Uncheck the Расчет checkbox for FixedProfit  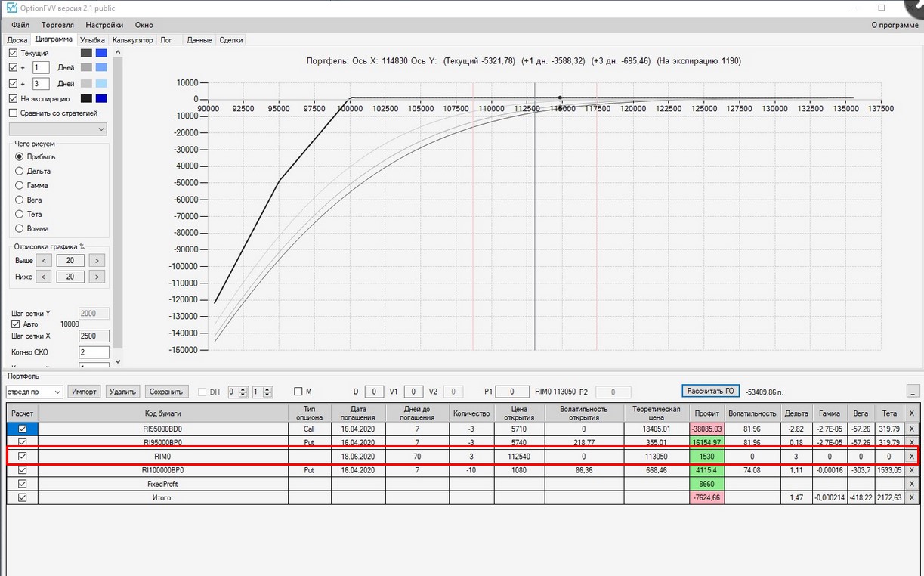pos(22,484)
